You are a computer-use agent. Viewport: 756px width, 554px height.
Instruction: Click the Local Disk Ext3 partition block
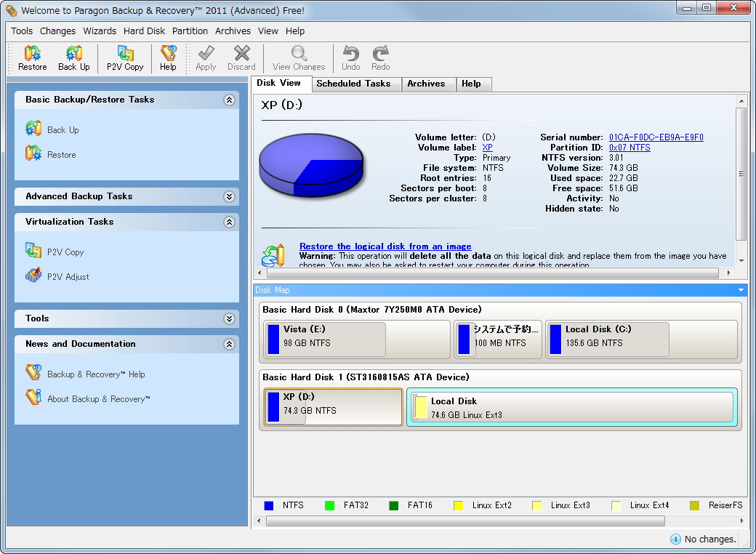(574, 407)
